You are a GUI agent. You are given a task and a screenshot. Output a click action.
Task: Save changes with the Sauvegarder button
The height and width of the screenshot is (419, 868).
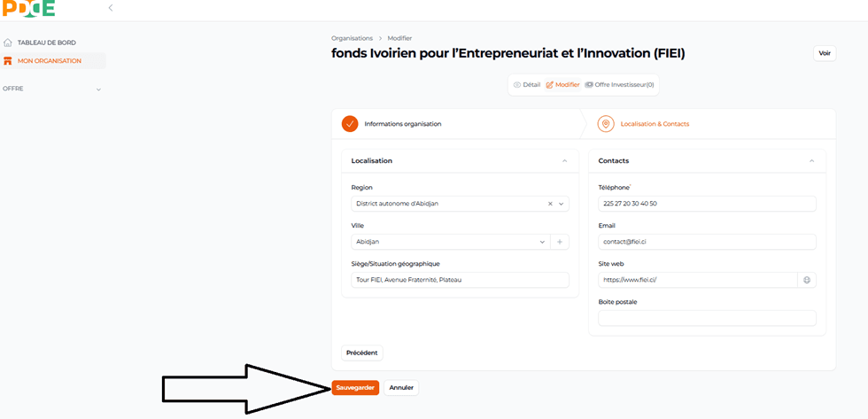355,388
